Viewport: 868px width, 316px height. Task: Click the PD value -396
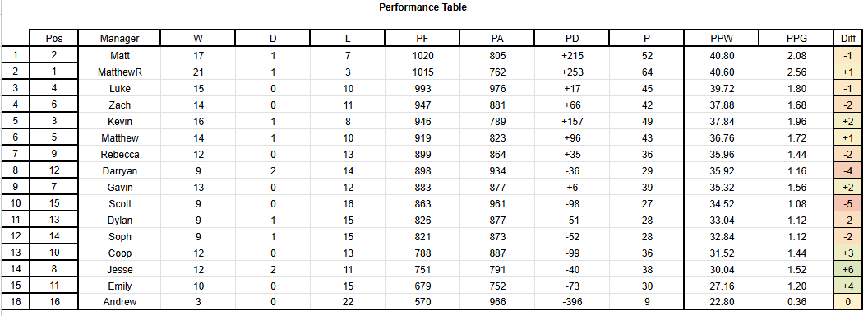click(572, 302)
